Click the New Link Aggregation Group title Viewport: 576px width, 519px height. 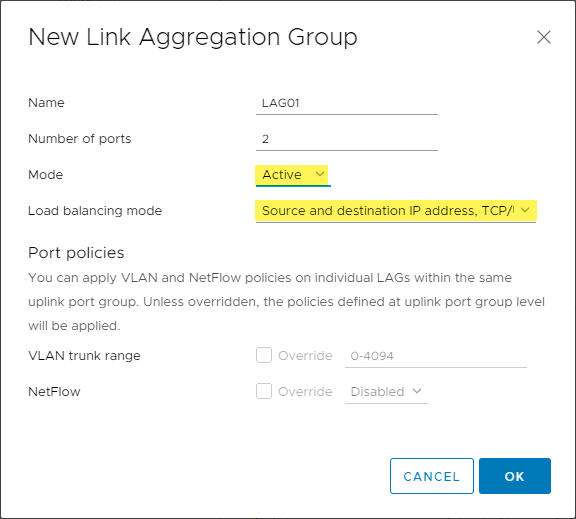[x=192, y=37]
